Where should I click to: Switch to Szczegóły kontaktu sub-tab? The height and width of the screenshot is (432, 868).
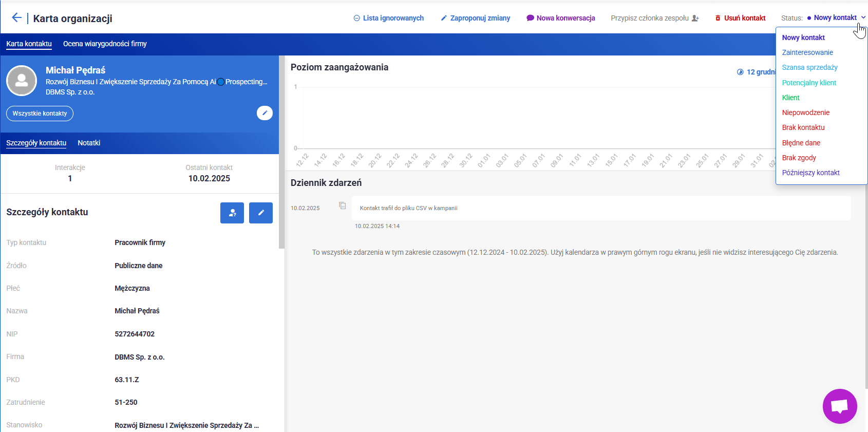click(36, 143)
